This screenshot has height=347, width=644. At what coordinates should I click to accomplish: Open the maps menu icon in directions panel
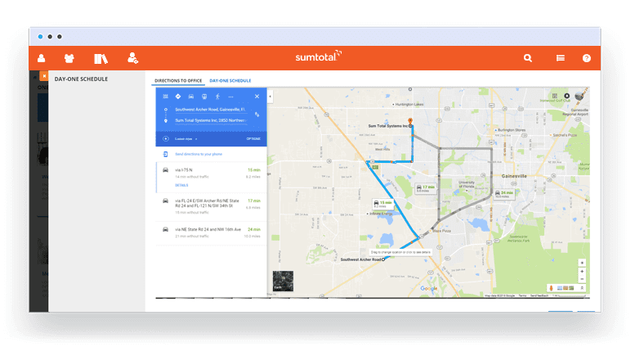tap(166, 97)
